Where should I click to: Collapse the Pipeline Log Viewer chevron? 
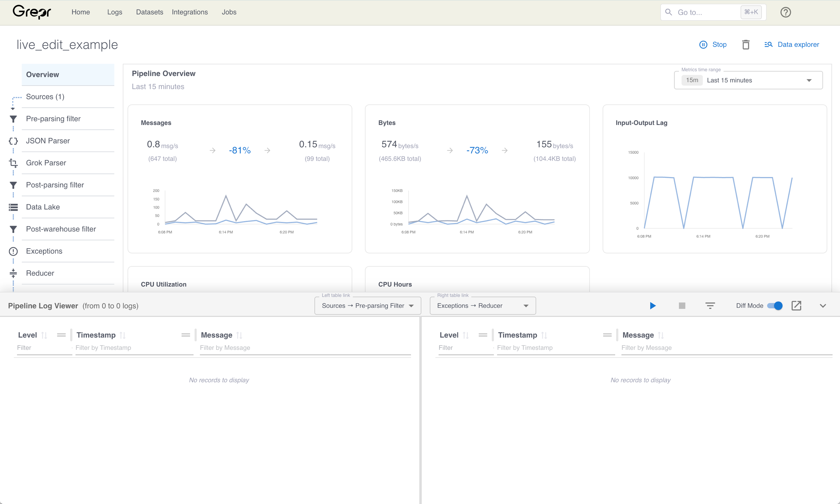point(823,306)
